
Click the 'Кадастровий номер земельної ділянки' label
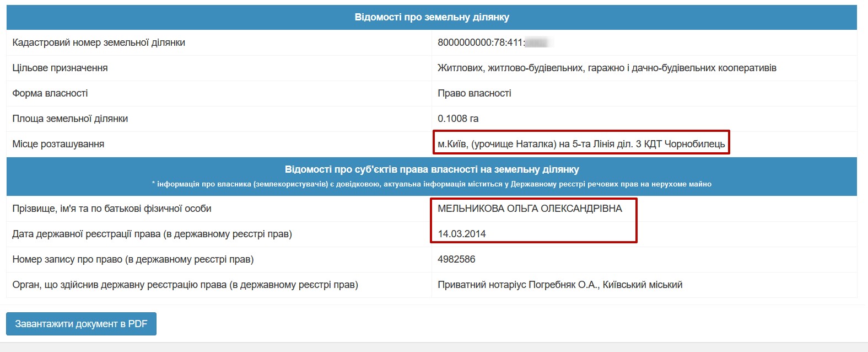pyautogui.click(x=99, y=42)
